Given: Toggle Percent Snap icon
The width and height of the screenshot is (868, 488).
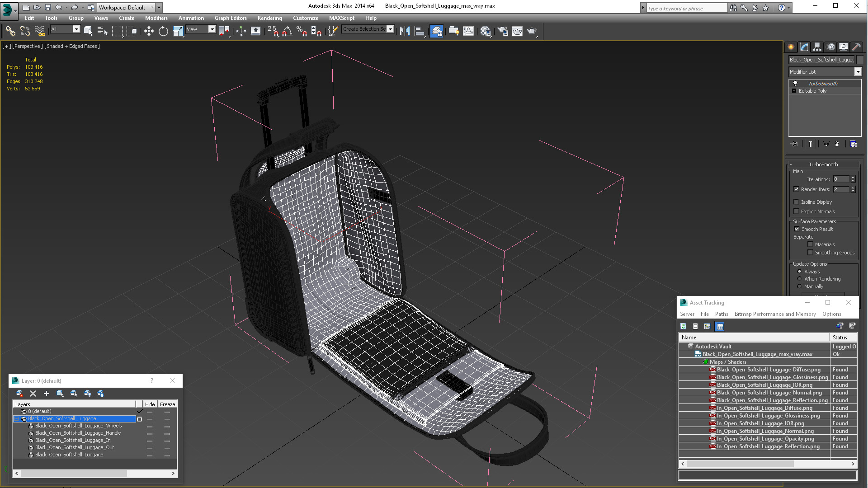Looking at the screenshot, I should 302,31.
